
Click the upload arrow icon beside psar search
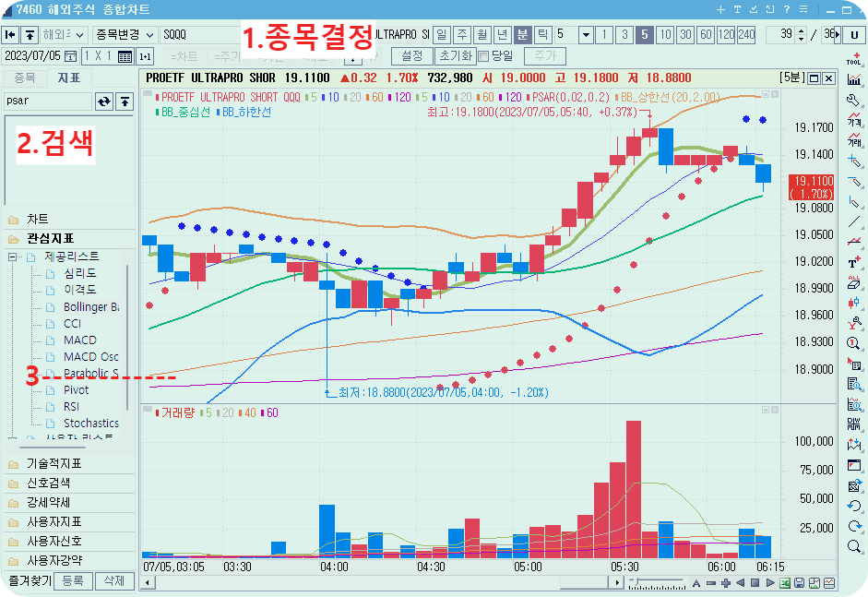coord(125,101)
